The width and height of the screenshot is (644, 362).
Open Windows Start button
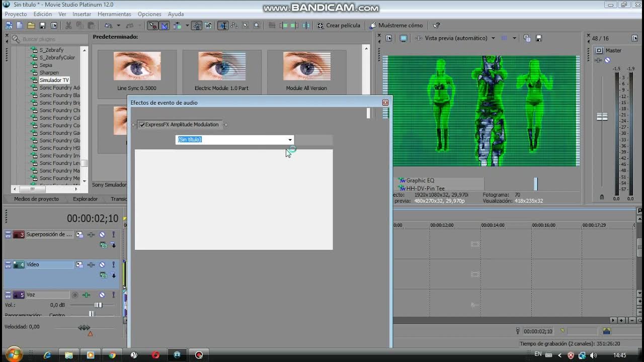13,354
